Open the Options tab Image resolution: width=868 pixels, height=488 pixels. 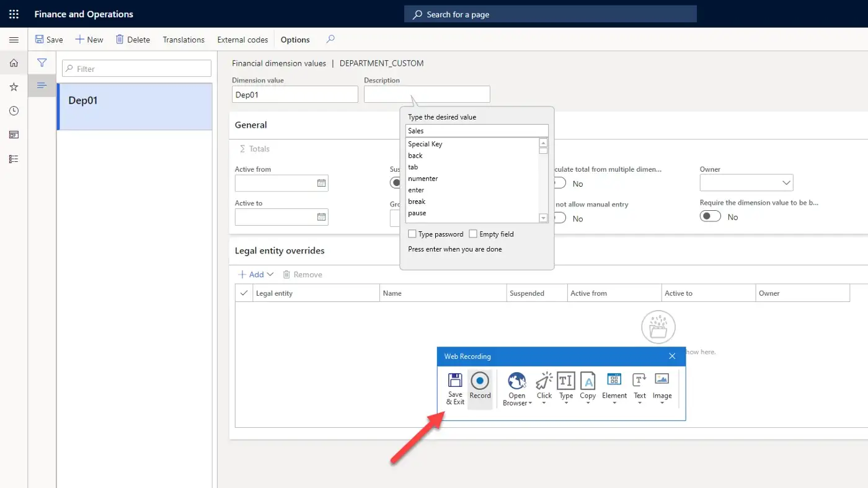[295, 40]
